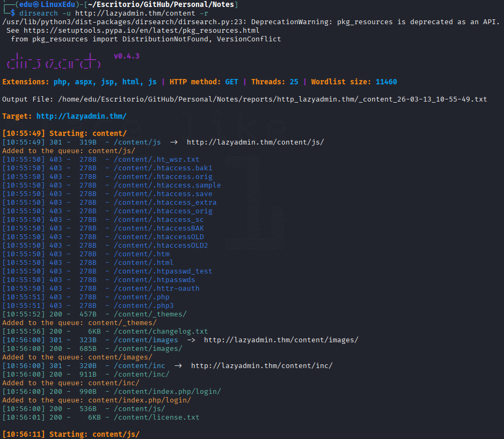The height and width of the screenshot is (439, 504).
Task: Click the 'Starting: content/js/' status line
Action: (x=71, y=435)
